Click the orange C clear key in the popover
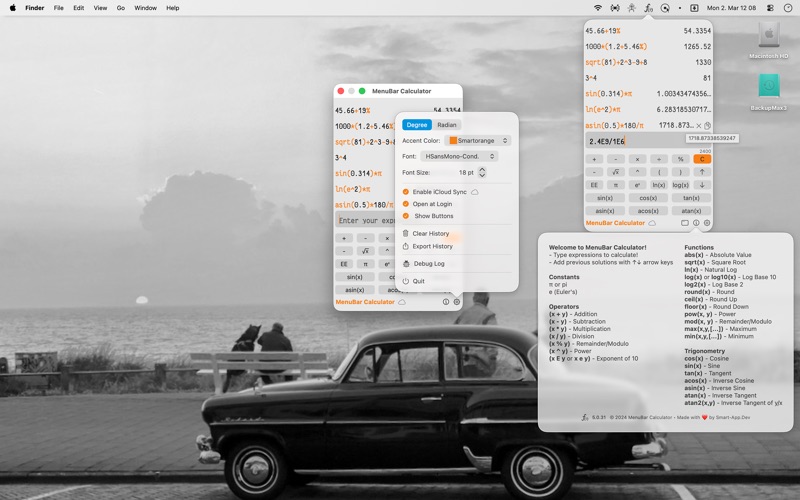800x500 pixels. [702, 159]
